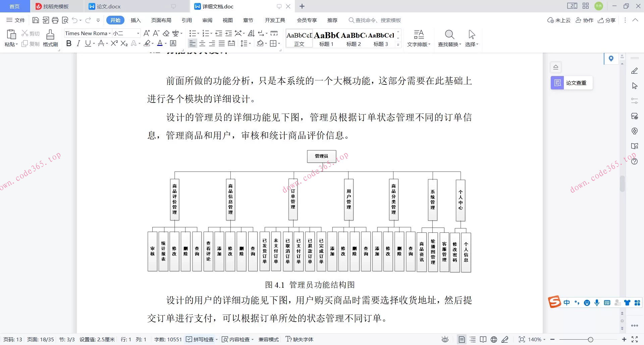Click the search commands field 查找命令

tap(375, 20)
